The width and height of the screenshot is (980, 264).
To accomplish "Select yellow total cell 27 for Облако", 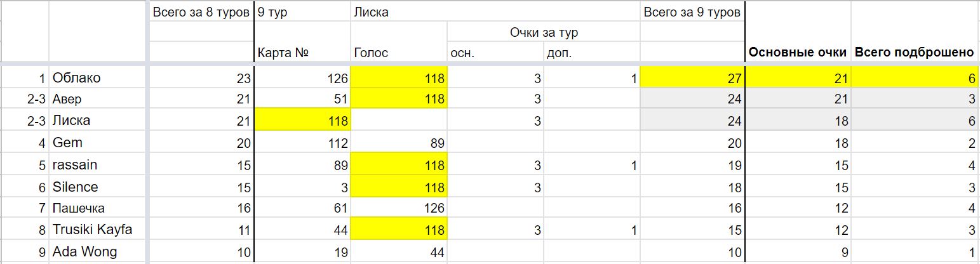I will pyautogui.click(x=692, y=78).
